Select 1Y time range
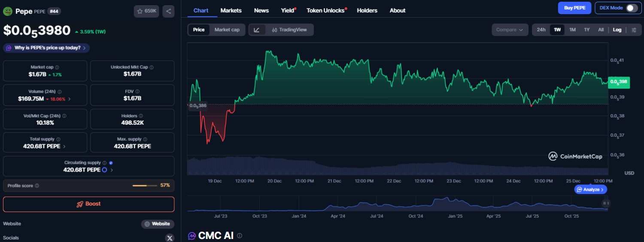 pos(587,30)
